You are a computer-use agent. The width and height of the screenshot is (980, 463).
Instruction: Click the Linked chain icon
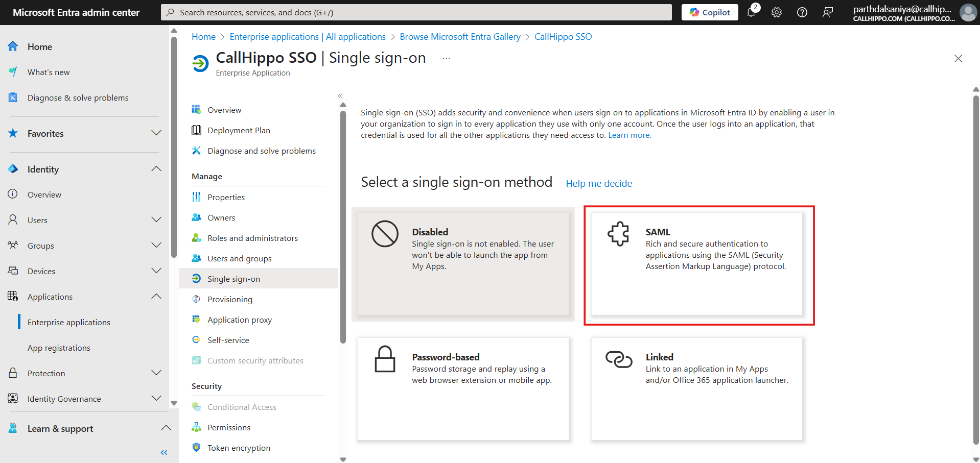pos(619,359)
